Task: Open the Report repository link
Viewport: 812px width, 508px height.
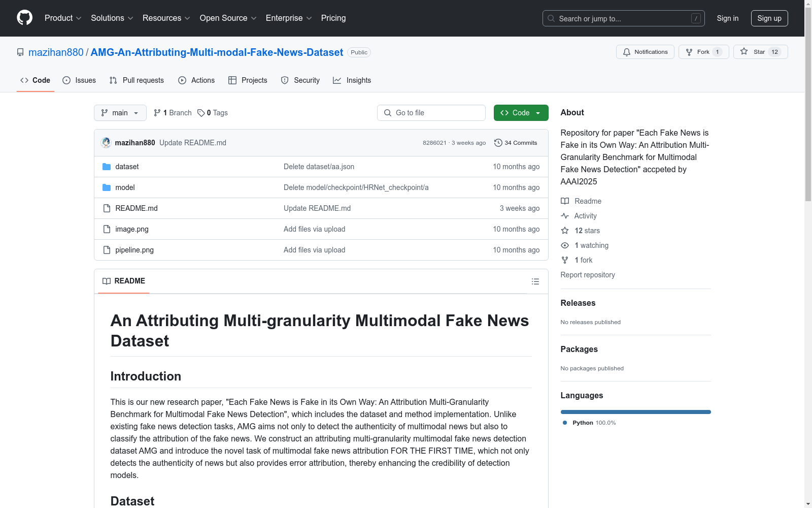Action: pos(588,275)
